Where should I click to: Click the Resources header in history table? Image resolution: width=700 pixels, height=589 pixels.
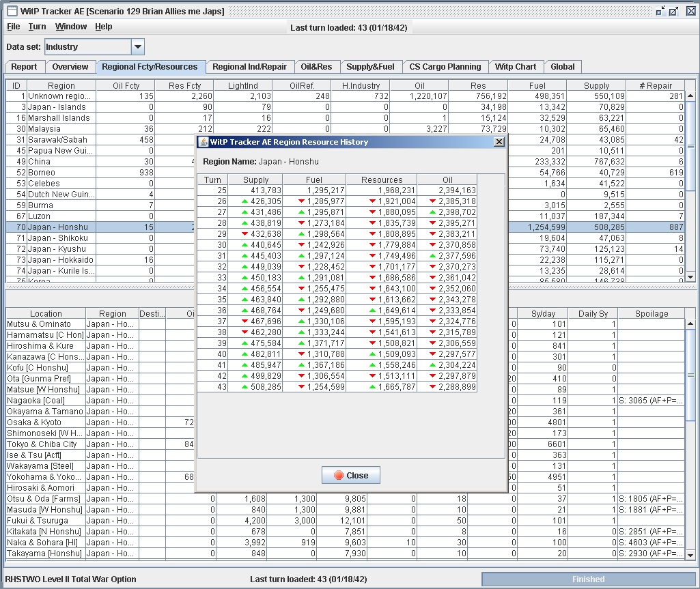coord(382,179)
